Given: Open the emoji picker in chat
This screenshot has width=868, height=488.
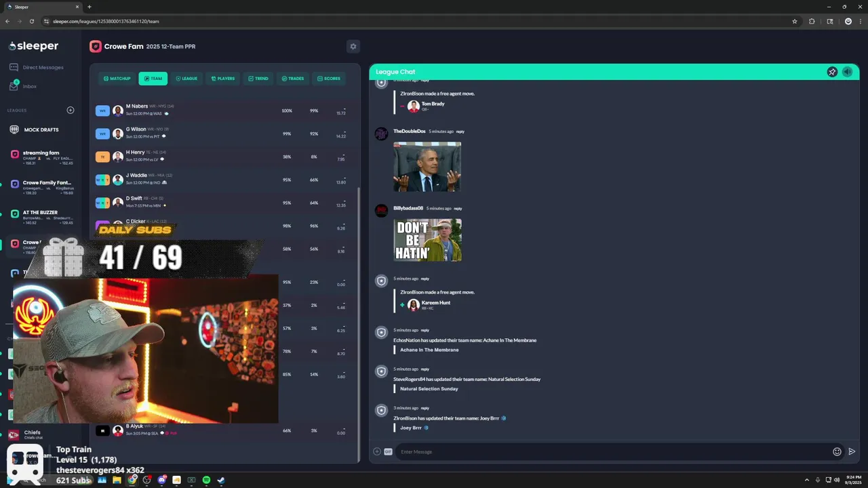Looking at the screenshot, I should click(837, 451).
